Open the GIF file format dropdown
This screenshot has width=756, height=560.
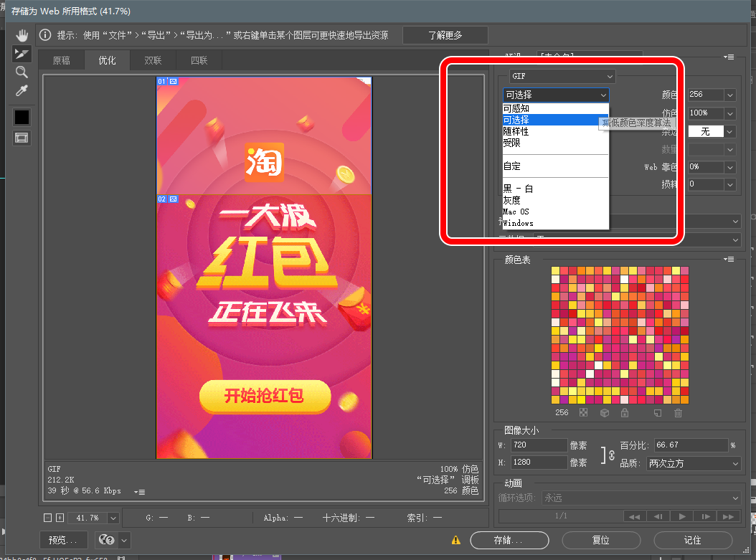[562, 76]
